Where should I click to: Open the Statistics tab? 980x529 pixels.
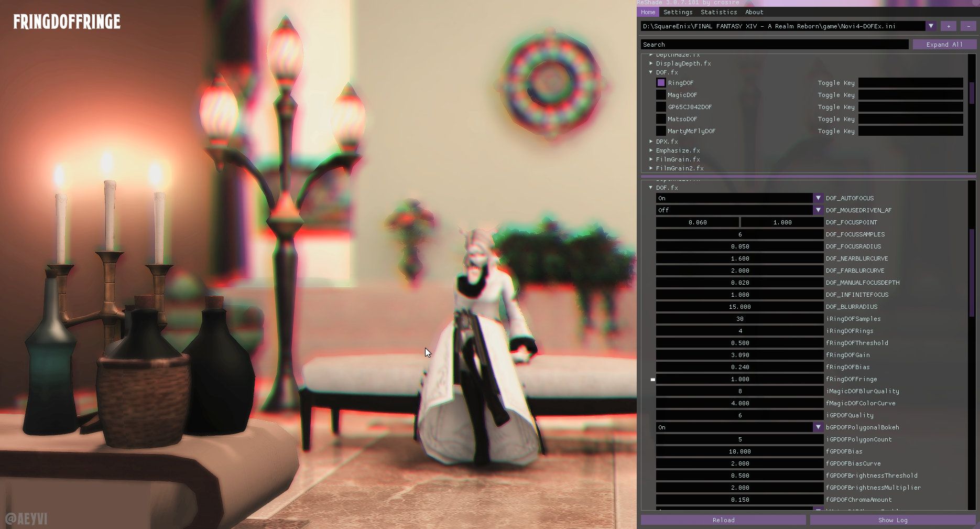pos(718,12)
